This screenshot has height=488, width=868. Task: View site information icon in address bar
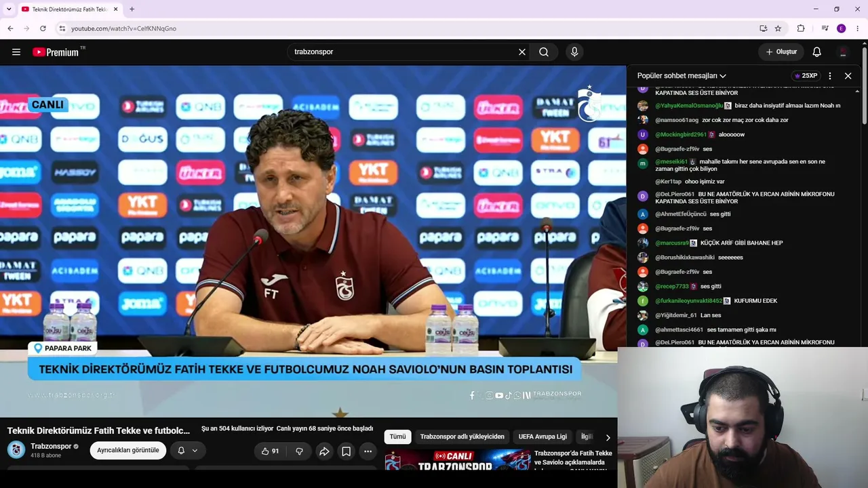coord(62,28)
